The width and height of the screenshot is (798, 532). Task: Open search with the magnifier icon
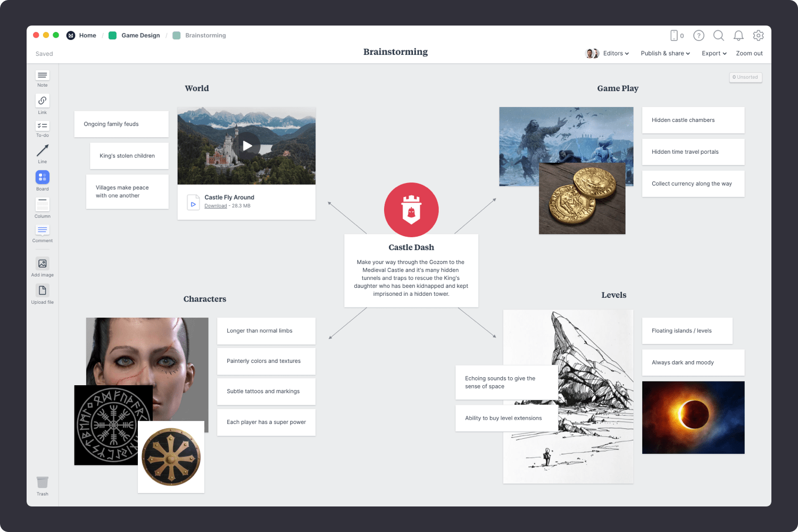click(719, 36)
